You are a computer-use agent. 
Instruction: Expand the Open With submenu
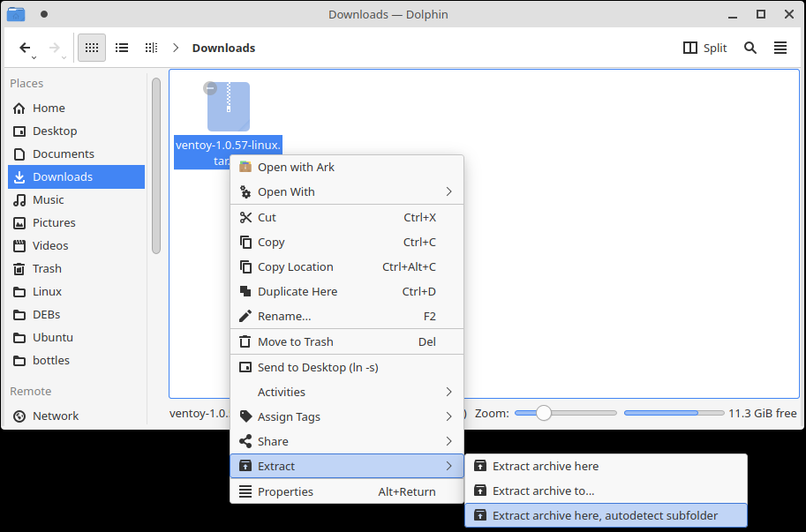(x=347, y=192)
